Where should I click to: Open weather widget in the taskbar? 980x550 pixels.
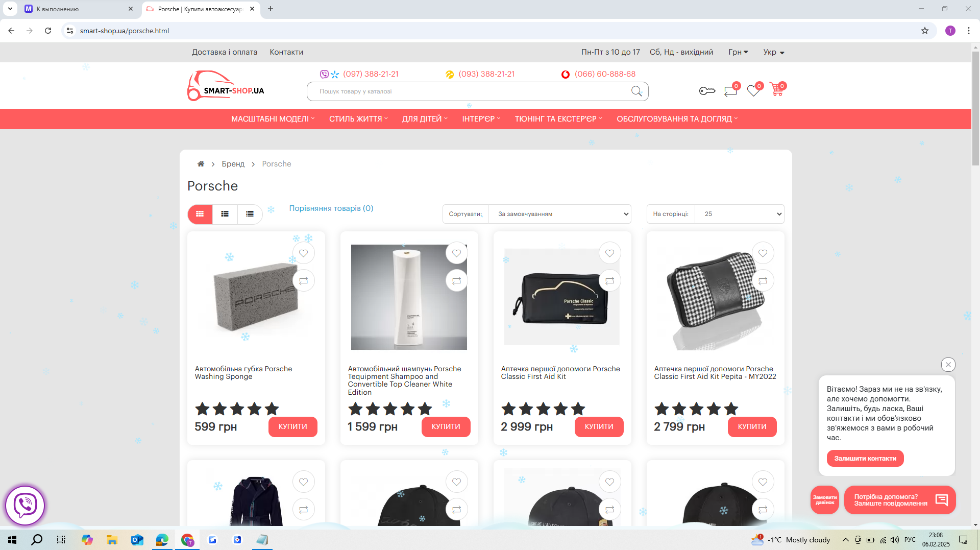point(791,540)
